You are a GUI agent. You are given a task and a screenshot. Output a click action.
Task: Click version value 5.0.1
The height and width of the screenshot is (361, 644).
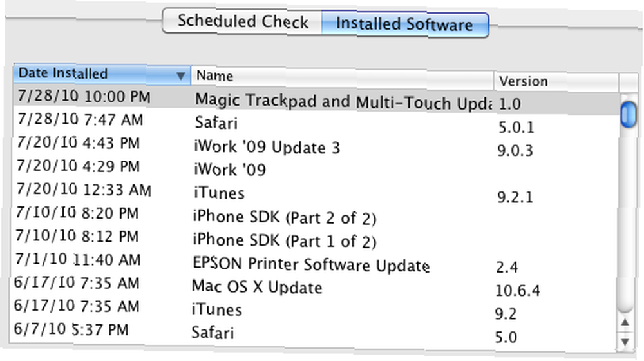(x=516, y=128)
